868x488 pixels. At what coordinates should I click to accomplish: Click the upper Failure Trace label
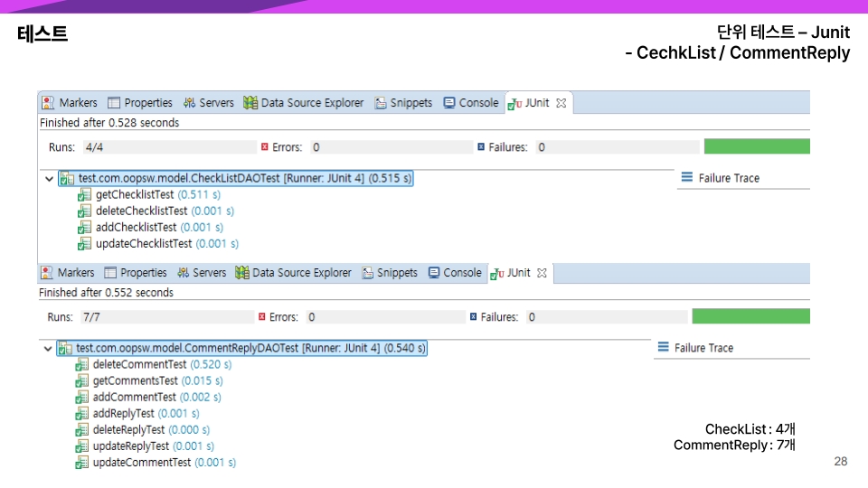pos(729,178)
